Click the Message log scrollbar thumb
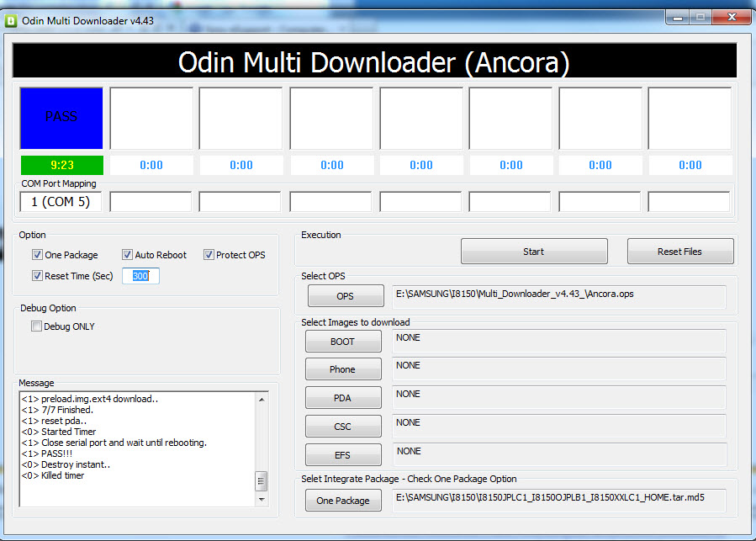Image resolution: width=756 pixels, height=541 pixels. coord(261,480)
